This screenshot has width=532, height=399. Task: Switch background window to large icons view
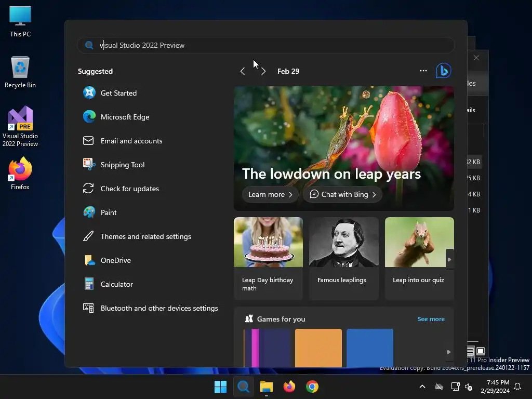point(481,351)
